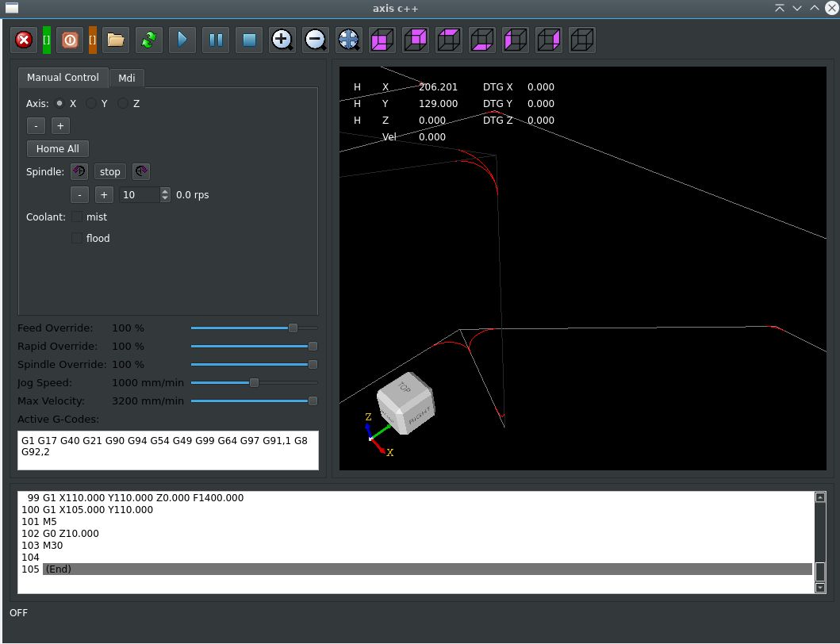This screenshot has height=644, width=840.
Task: Reload the current file with the green arrows
Action: (x=149, y=40)
